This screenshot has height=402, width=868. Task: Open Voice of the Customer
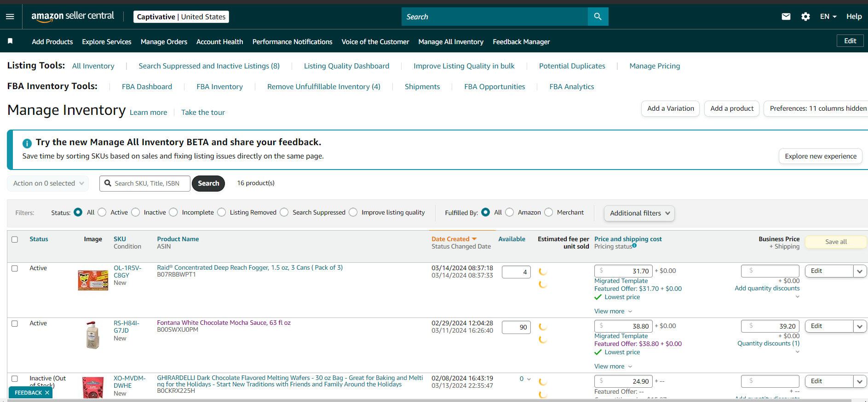pos(375,42)
